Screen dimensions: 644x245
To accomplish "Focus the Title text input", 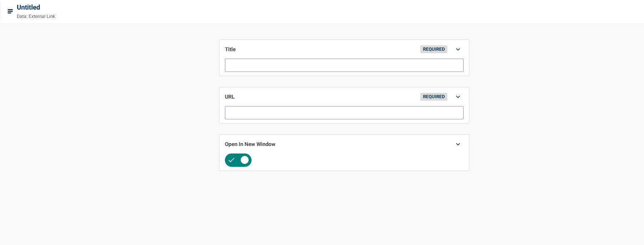I will [344, 65].
